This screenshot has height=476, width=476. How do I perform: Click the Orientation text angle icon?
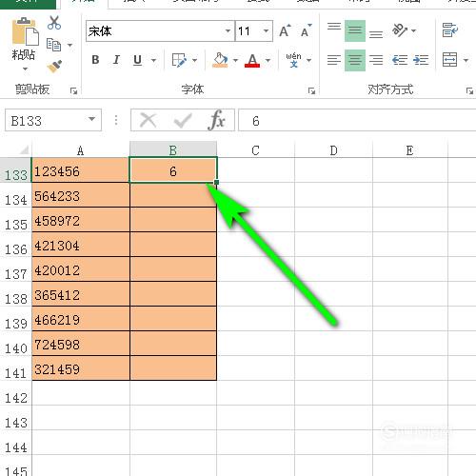tap(400, 30)
